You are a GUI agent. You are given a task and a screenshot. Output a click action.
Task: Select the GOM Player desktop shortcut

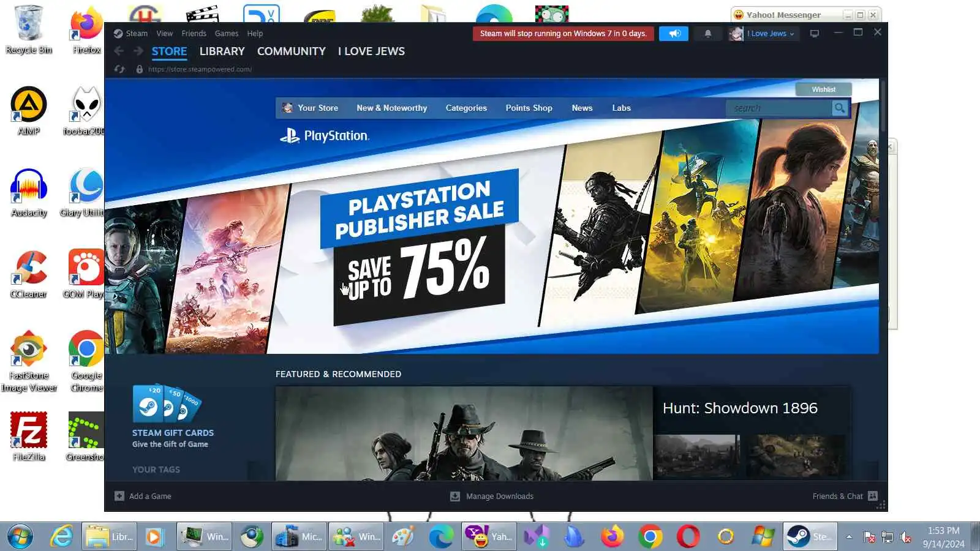[x=85, y=274]
